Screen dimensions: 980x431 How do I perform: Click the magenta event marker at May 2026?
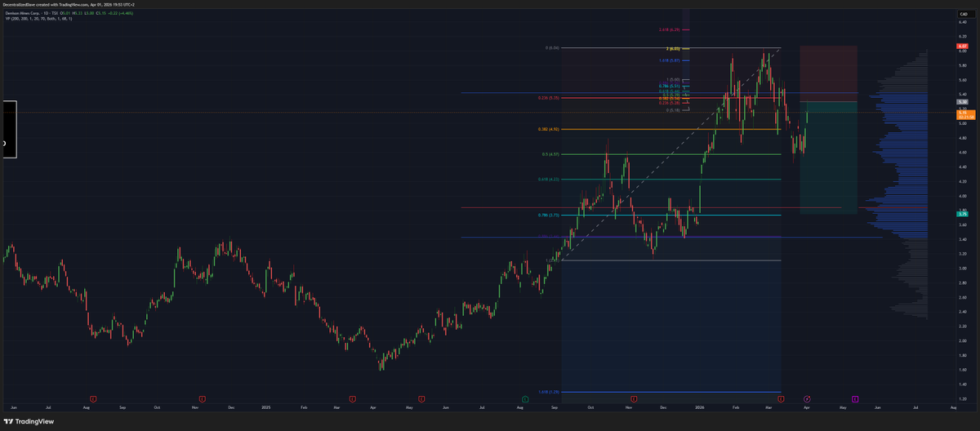(855, 398)
